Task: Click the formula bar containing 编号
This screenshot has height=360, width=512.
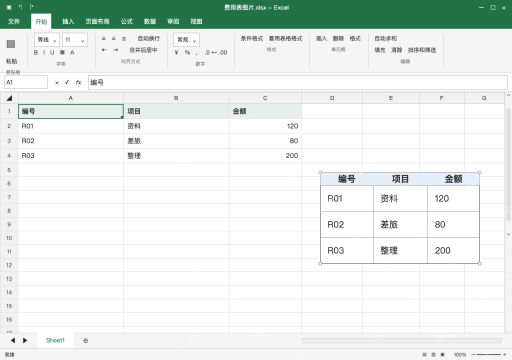Action: coord(298,82)
